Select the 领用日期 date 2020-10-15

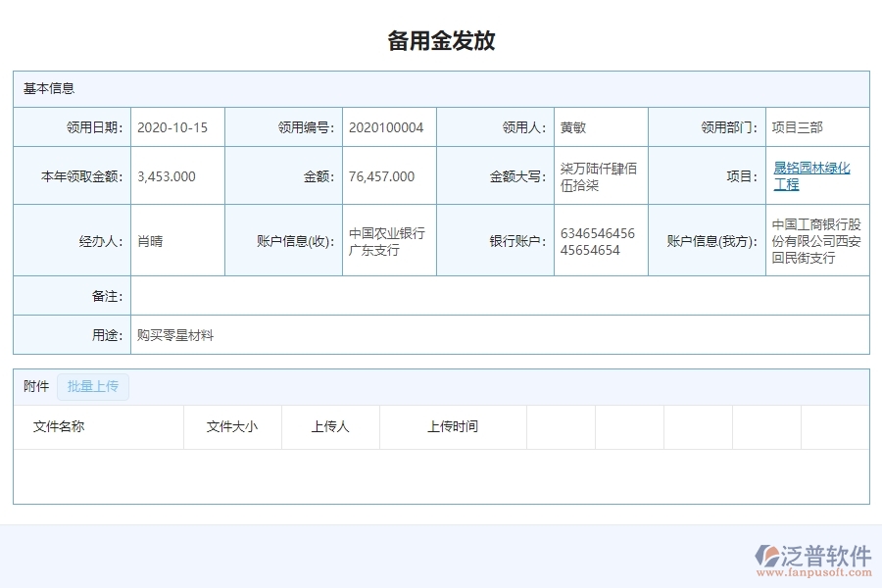coord(175,126)
